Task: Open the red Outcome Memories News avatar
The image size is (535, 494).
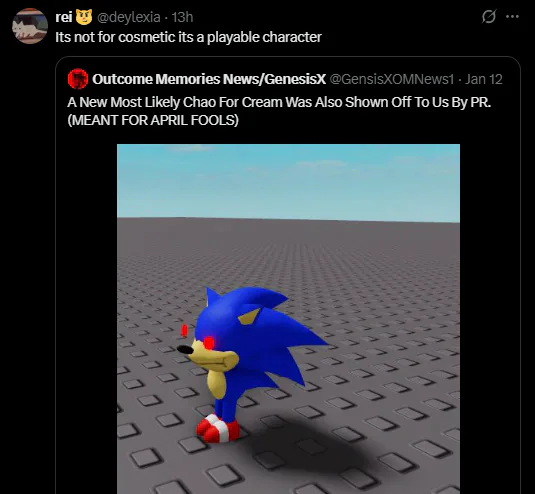Action: tap(78, 79)
